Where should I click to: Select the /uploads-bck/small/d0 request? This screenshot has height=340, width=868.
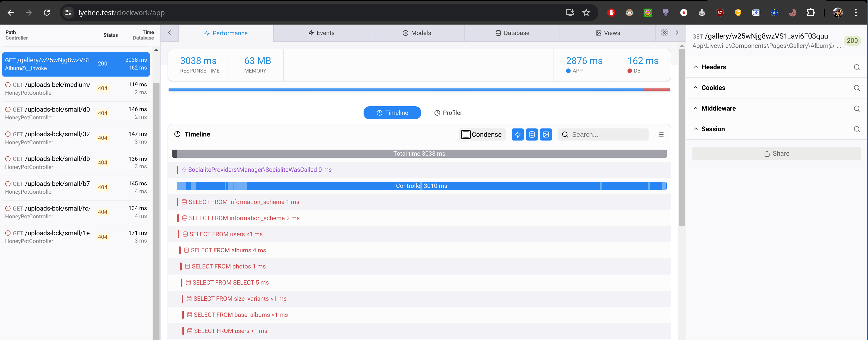coord(76,113)
